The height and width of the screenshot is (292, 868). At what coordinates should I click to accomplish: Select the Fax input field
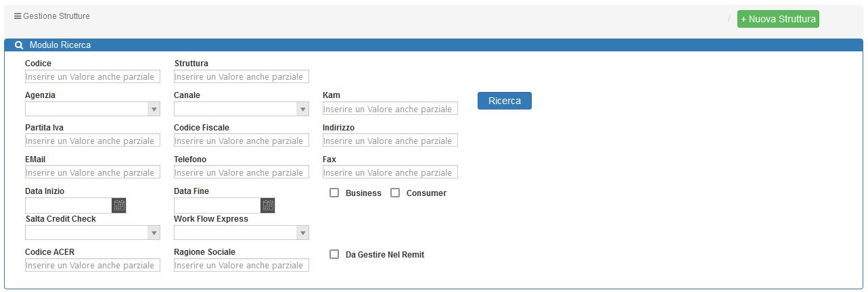390,172
